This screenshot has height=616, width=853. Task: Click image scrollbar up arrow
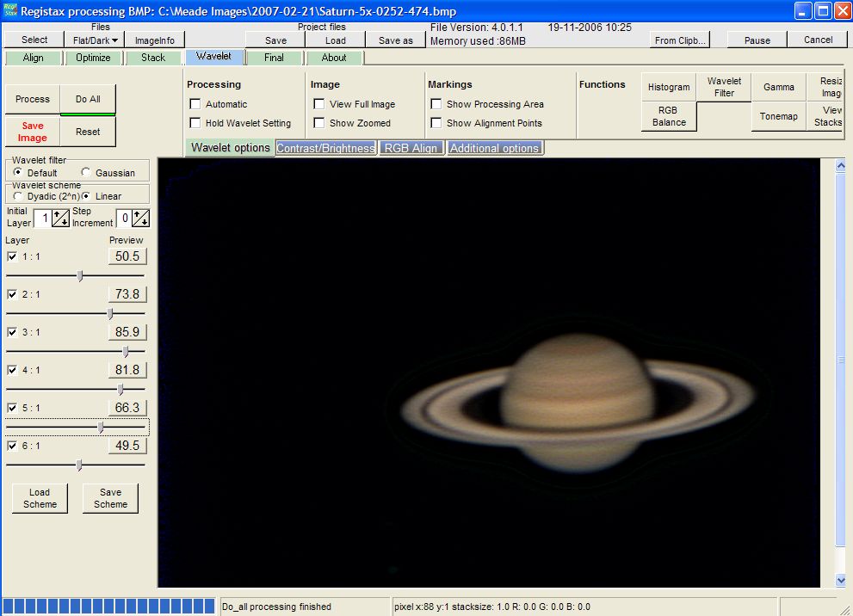840,165
